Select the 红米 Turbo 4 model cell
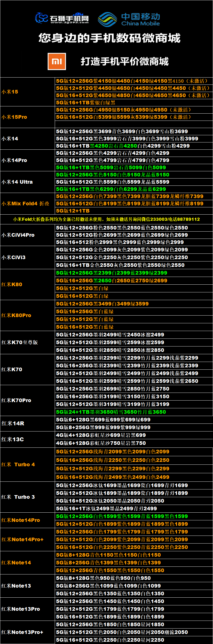This screenshot has width=213, height=644. pos(28,464)
